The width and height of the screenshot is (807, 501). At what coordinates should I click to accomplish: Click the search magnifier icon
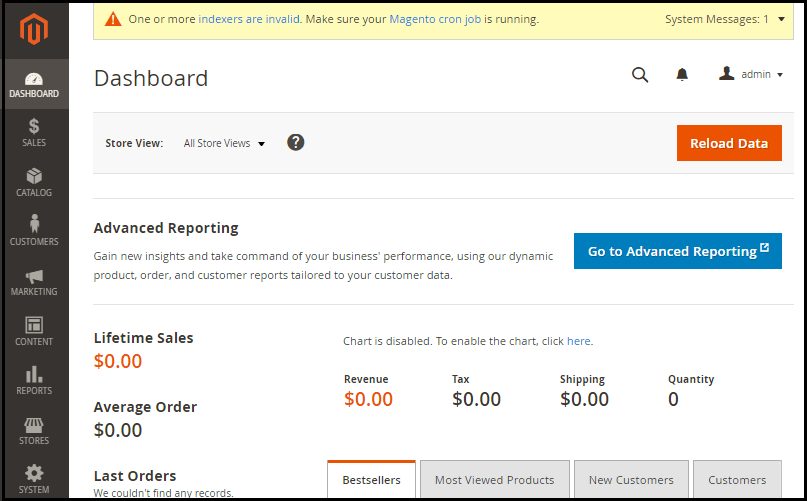640,75
